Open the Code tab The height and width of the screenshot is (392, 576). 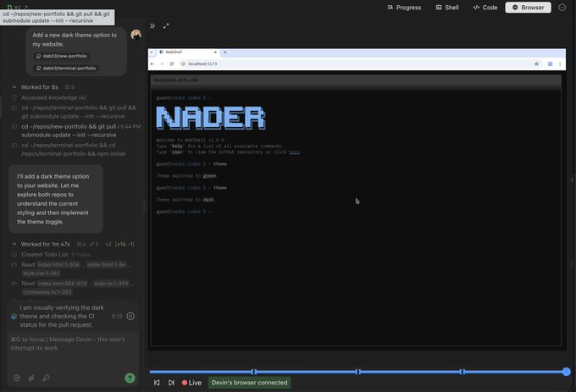(x=485, y=7)
